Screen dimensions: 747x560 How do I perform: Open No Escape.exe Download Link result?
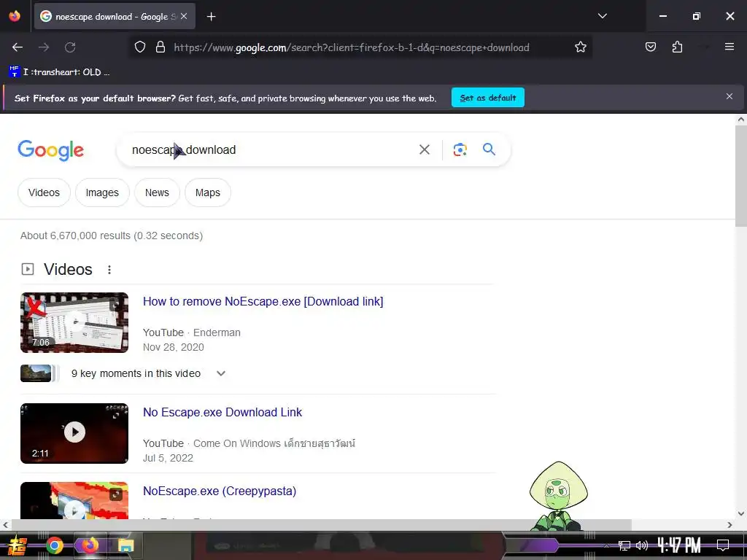[x=222, y=412]
